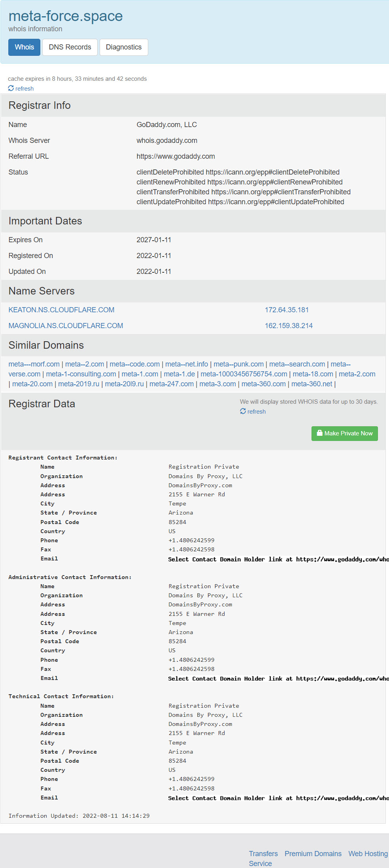Open KEATON.NS.CLOUDFLARE.COM name server link
The height and width of the screenshot is (868, 389).
point(62,310)
